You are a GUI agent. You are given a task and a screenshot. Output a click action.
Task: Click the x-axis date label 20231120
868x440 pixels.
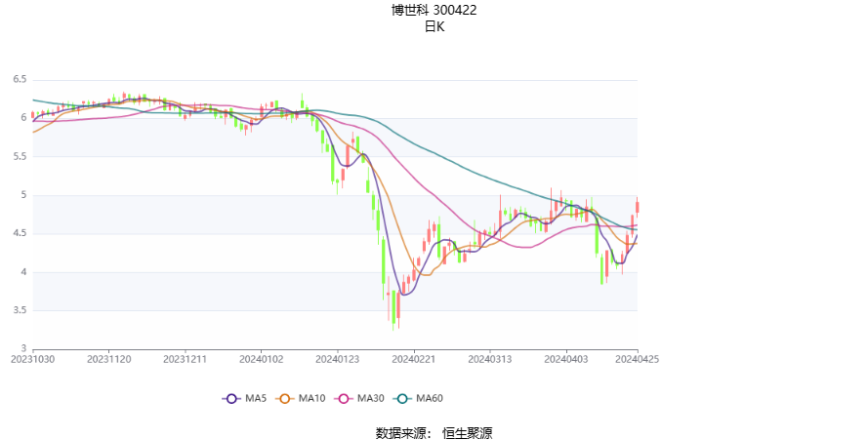pos(109,359)
